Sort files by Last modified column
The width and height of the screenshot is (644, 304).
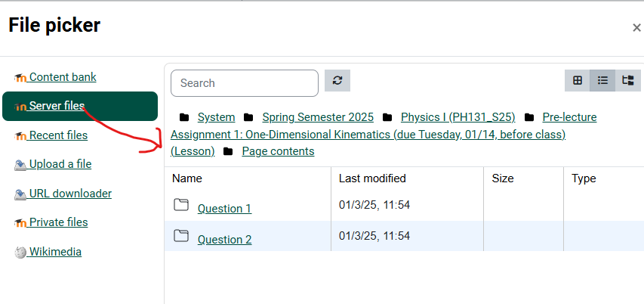[372, 178]
